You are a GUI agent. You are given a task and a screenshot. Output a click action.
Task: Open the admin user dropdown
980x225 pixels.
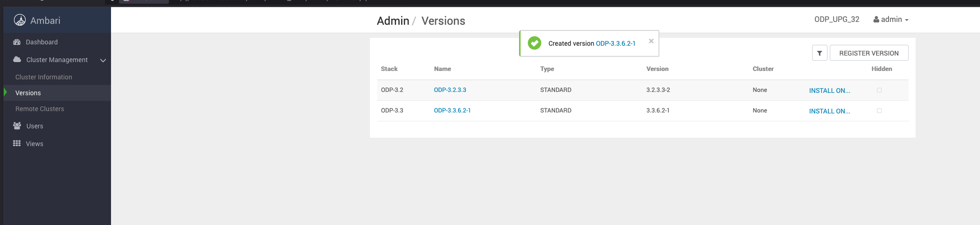tap(891, 20)
